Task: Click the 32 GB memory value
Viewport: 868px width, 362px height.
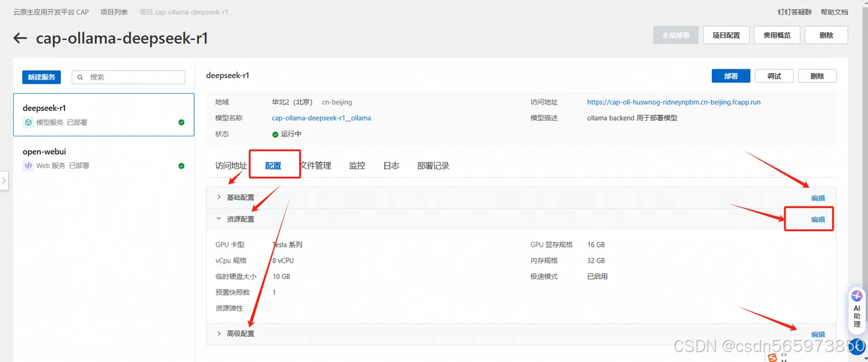Action: [x=596, y=260]
